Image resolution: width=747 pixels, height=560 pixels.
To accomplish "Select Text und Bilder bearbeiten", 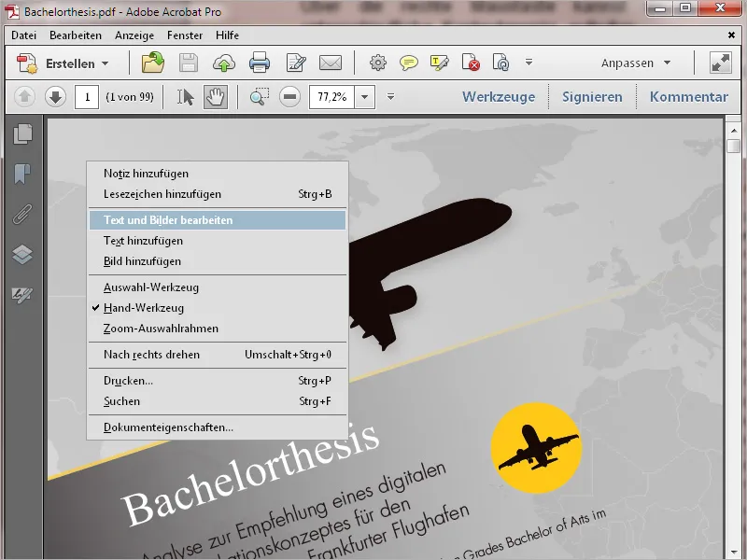I will point(218,220).
